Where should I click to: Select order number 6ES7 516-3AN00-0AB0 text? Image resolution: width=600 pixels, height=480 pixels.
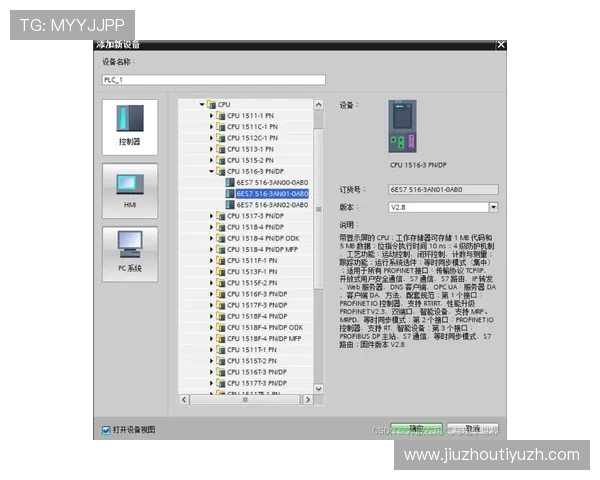coord(272,182)
